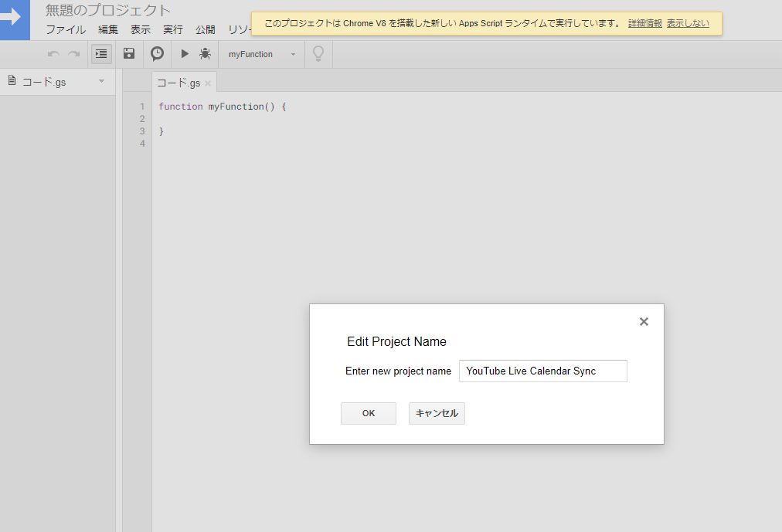
Task: Open the 詳細情報 link in notification
Action: tap(645, 23)
